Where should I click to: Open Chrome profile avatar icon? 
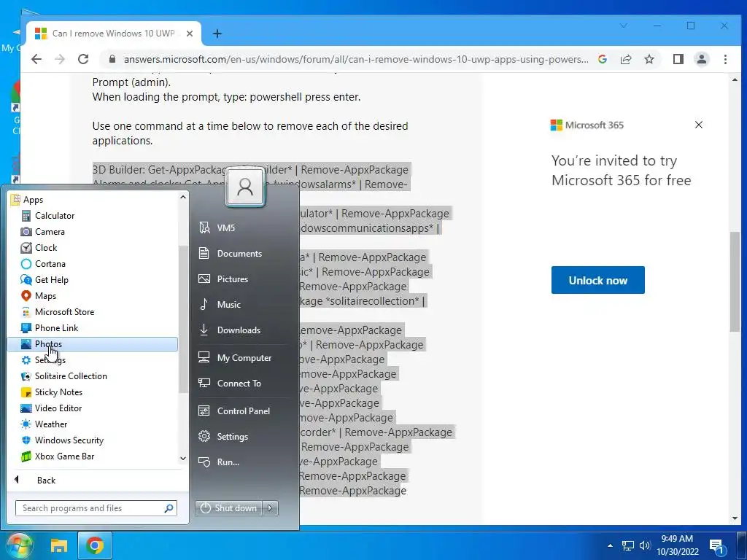tap(702, 59)
